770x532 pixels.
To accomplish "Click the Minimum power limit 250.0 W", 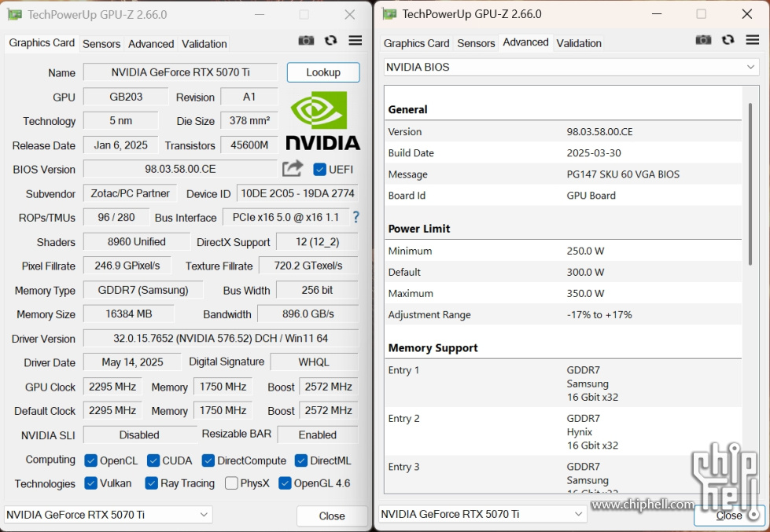I will (585, 251).
